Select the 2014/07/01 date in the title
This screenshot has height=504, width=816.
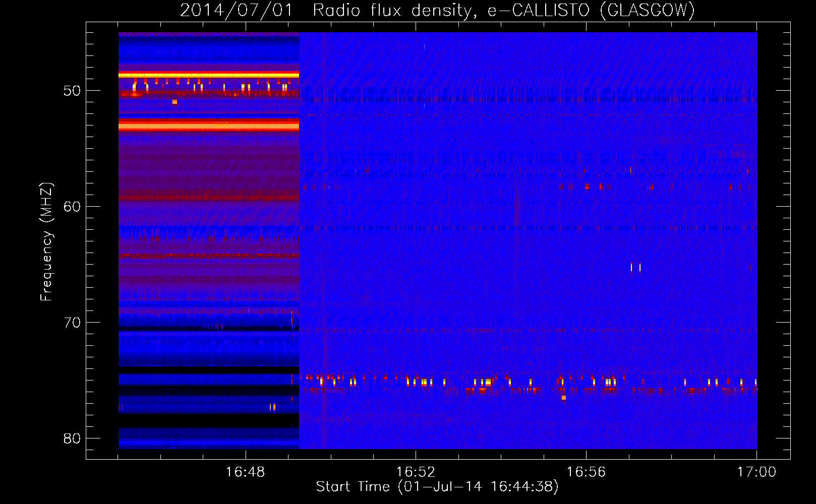(x=236, y=10)
